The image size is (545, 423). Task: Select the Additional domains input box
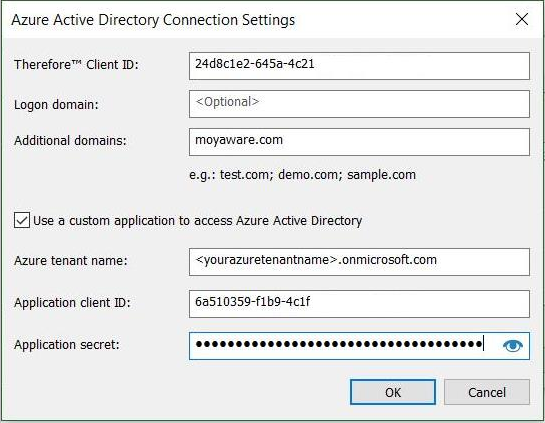[359, 142]
